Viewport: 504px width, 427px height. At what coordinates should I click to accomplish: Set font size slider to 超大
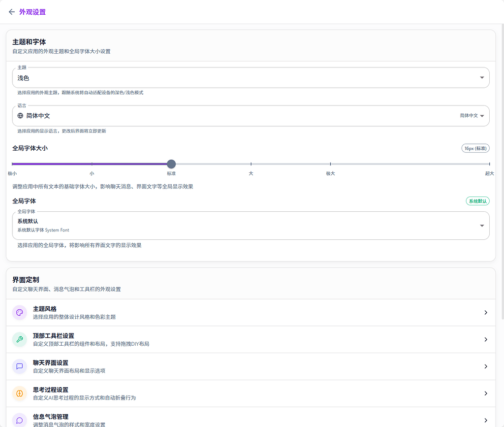click(x=489, y=164)
